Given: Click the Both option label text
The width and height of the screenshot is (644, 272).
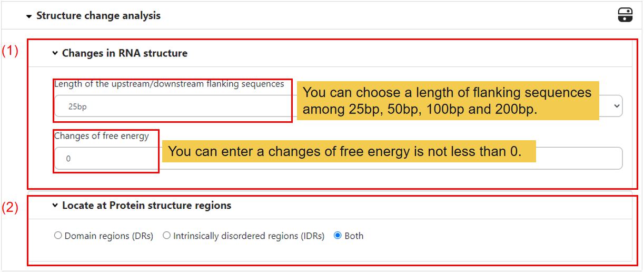Looking at the screenshot, I should click(x=354, y=236).
